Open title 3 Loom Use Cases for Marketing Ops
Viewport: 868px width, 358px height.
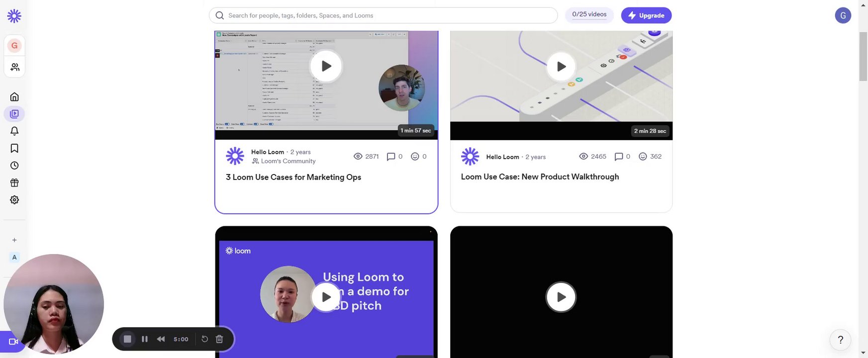293,177
